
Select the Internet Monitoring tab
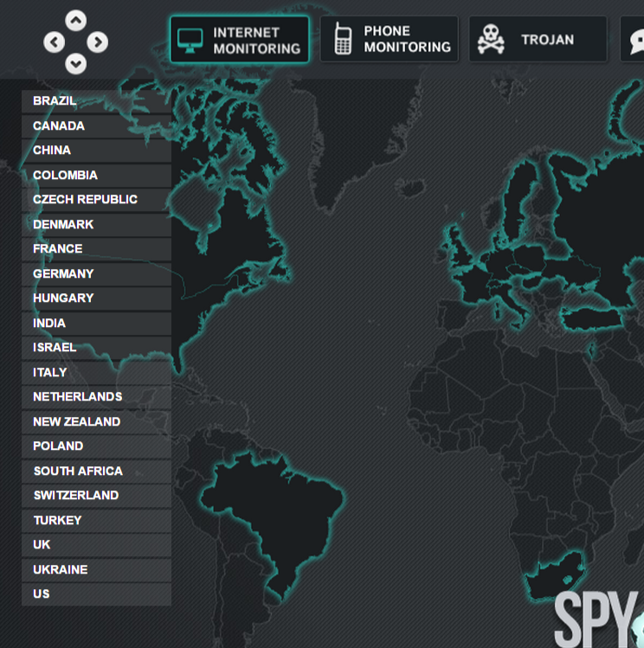coord(240,40)
